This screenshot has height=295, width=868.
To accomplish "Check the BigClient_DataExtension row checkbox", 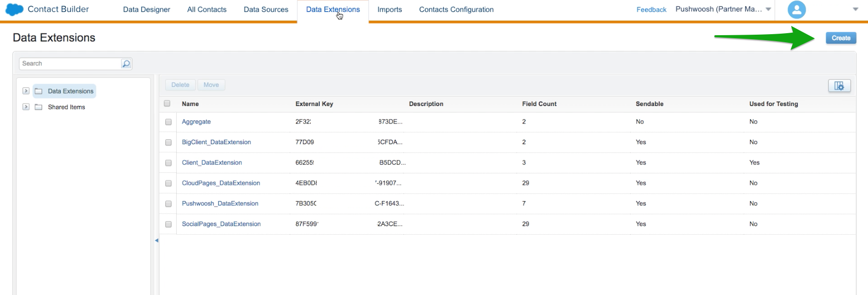I will [168, 143].
